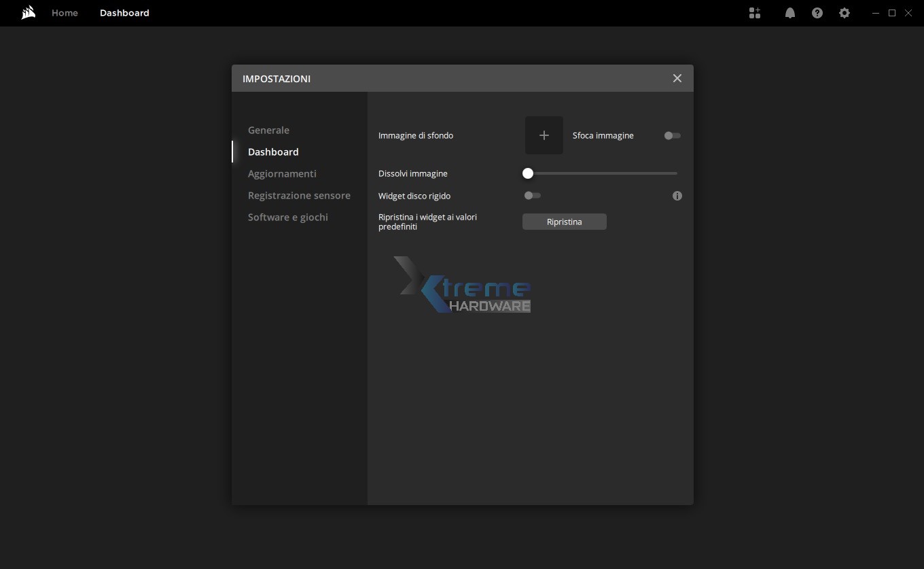Go to the Home tab
924x569 pixels.
pos(65,13)
